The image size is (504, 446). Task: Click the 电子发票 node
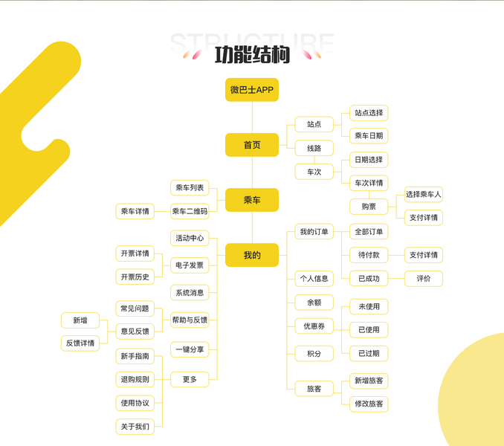pyautogui.click(x=190, y=265)
